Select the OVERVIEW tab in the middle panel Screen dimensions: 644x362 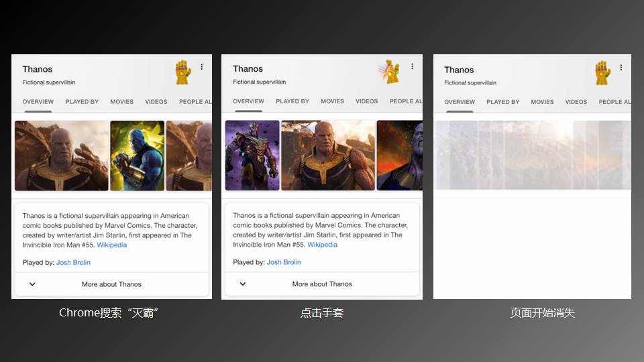pos(248,101)
